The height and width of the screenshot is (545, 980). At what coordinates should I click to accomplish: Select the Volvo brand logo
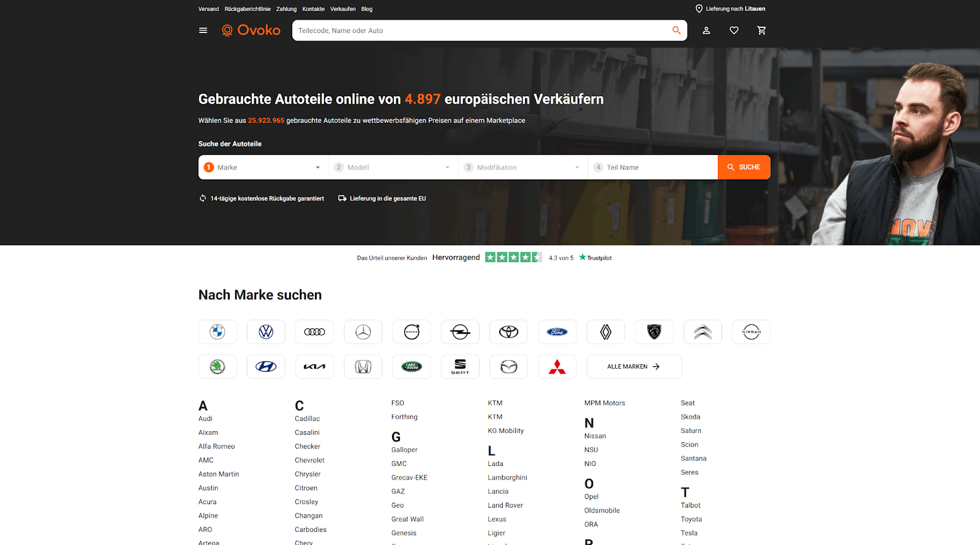pos(412,332)
